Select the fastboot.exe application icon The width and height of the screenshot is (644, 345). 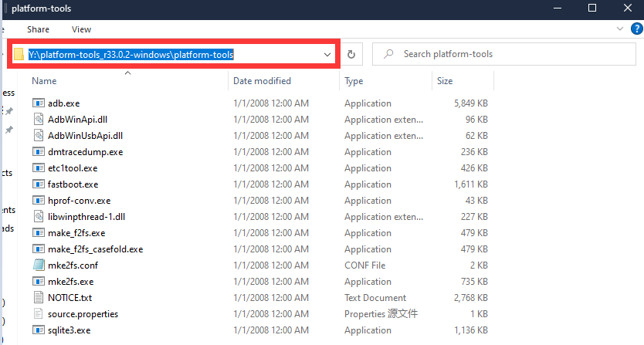pos(39,184)
